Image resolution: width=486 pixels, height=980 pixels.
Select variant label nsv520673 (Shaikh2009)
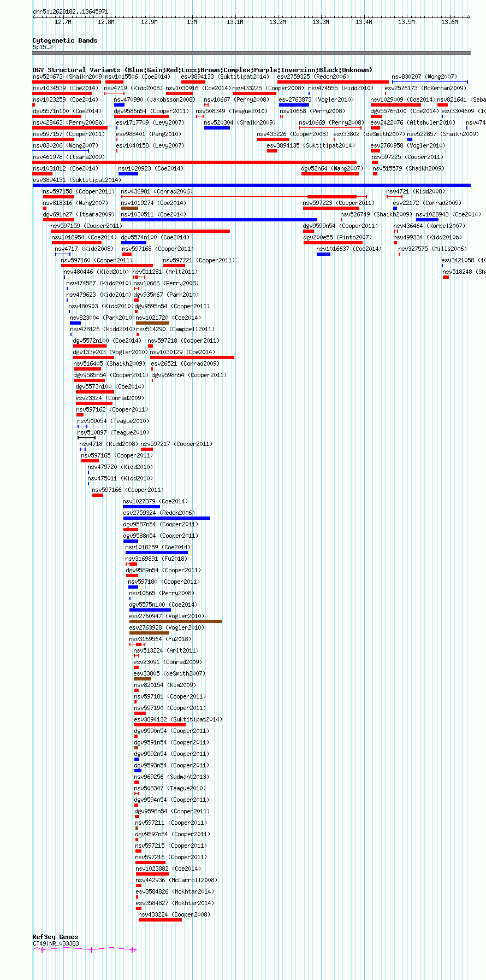[x=68, y=77]
